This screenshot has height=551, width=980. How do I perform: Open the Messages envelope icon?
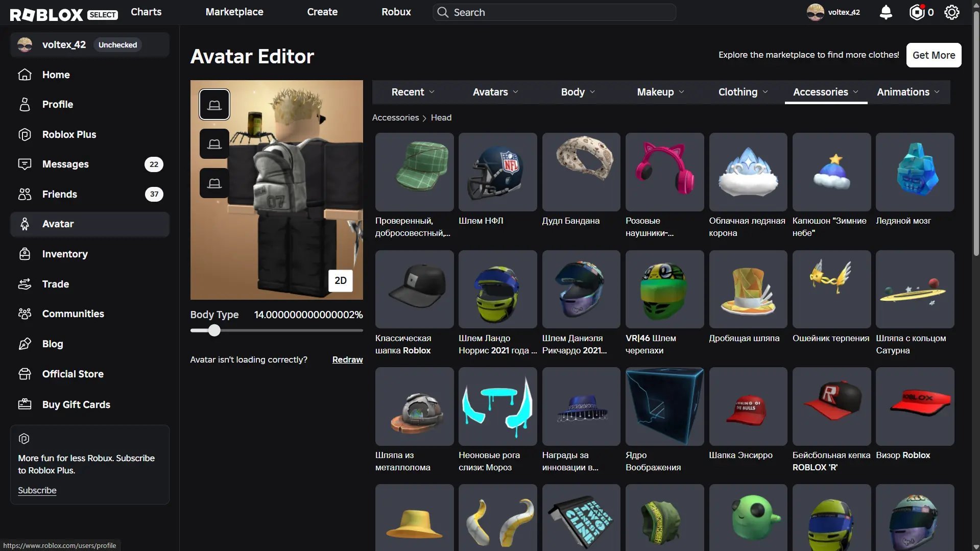(x=25, y=164)
